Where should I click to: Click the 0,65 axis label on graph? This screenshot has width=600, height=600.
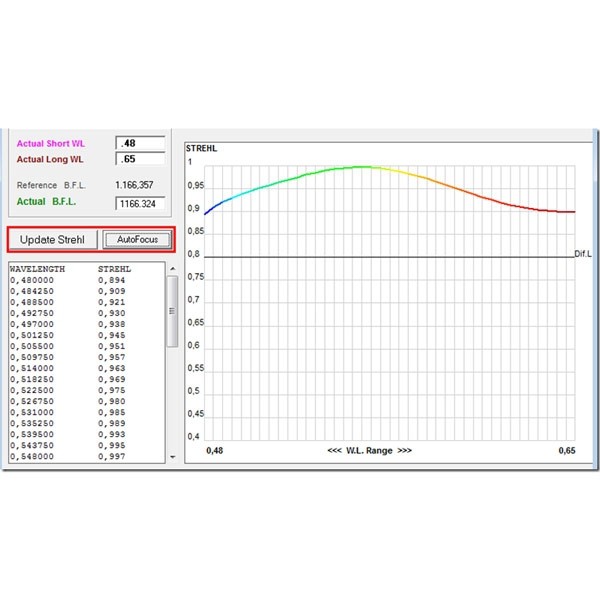(566, 451)
